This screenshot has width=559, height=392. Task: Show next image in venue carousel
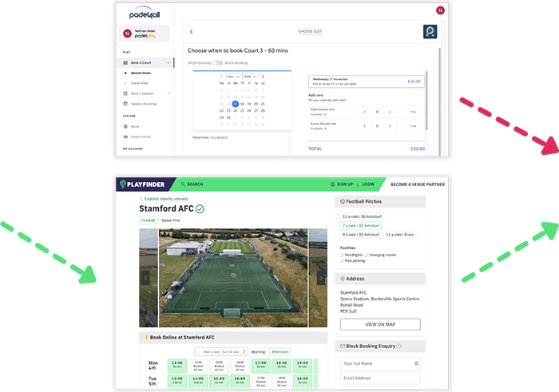[x=321, y=278]
